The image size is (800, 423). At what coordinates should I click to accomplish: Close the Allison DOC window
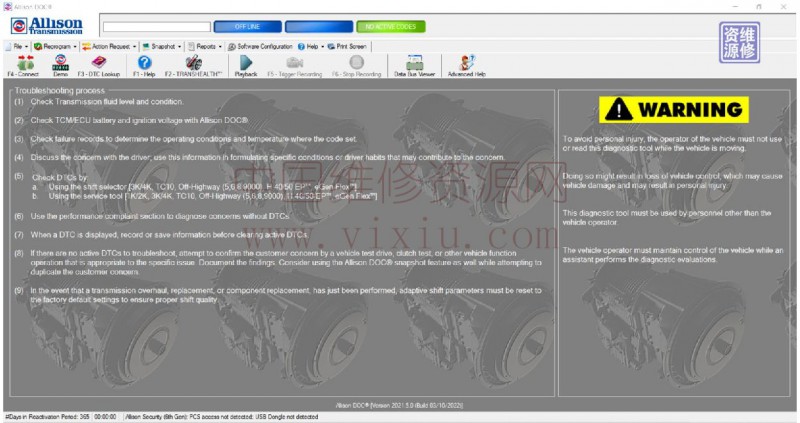point(783,7)
